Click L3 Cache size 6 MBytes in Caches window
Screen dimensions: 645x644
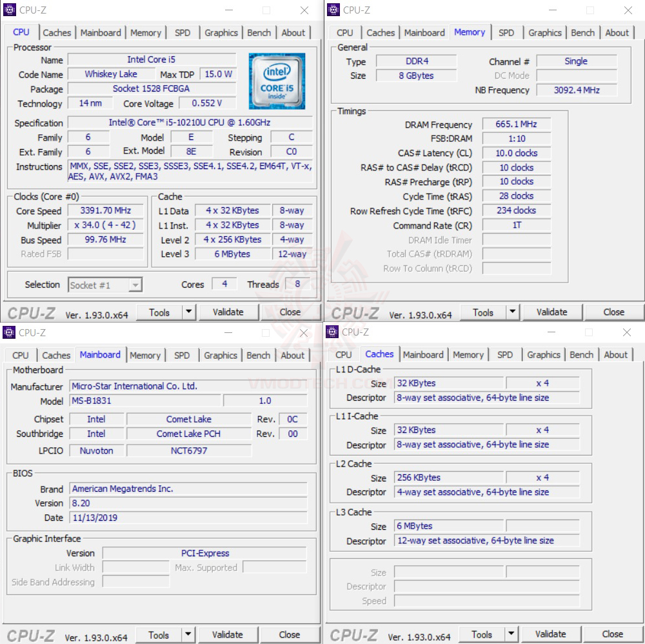tap(449, 526)
